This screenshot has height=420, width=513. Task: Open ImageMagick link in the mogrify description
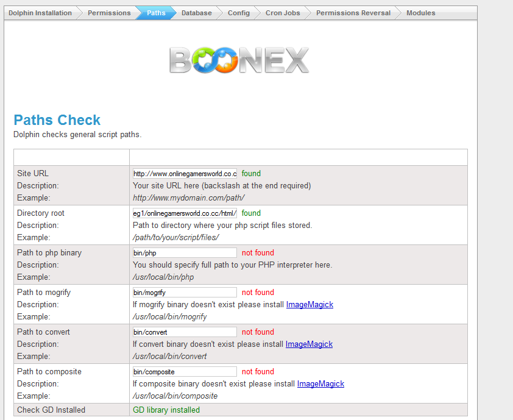click(310, 305)
